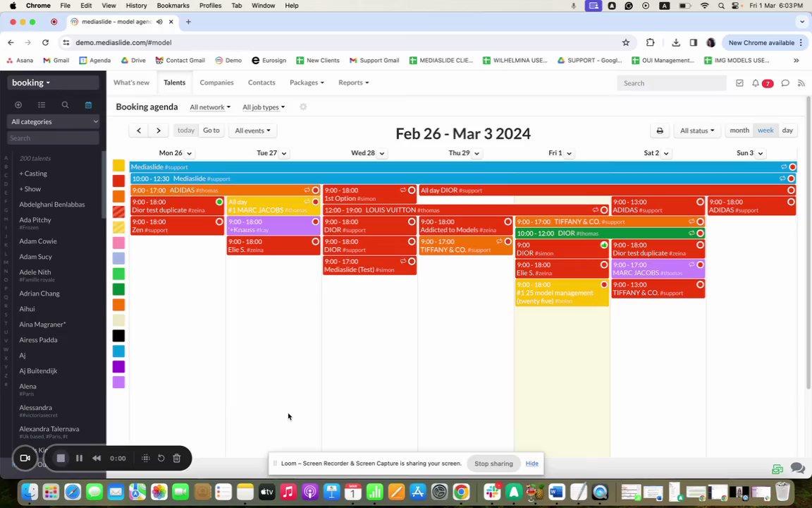This screenshot has height=508, width=812.
Task: Stop the Loom recording
Action: coord(61,458)
